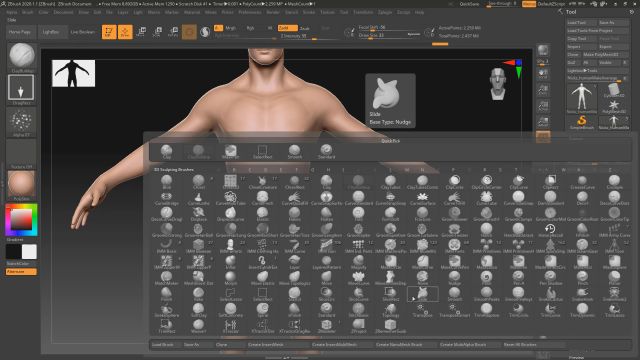Enable the Zadd sculpt mode
This screenshot has width=640, height=360.
click(x=287, y=28)
